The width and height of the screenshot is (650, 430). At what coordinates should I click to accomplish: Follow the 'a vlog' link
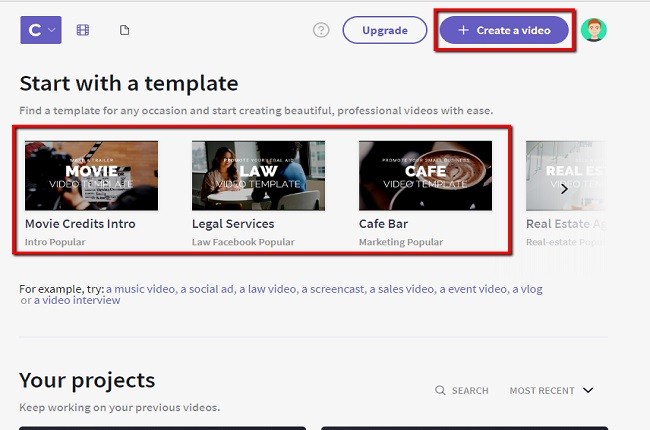527,289
